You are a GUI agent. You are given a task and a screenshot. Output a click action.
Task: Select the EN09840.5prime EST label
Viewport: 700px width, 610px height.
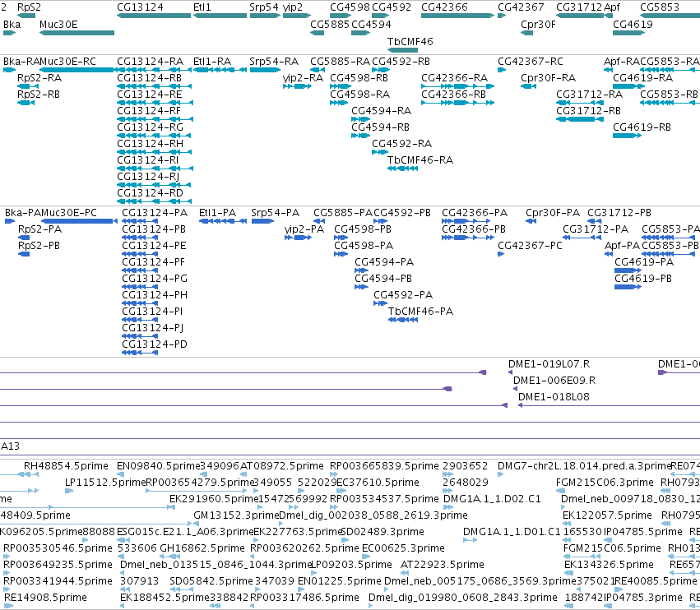[159, 466]
